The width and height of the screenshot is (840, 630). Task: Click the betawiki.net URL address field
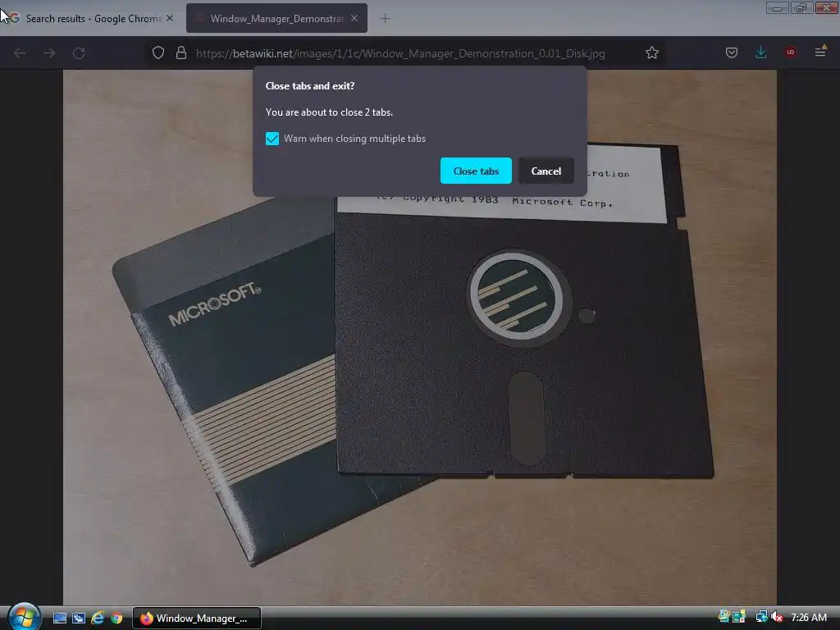pyautogui.click(x=400, y=53)
